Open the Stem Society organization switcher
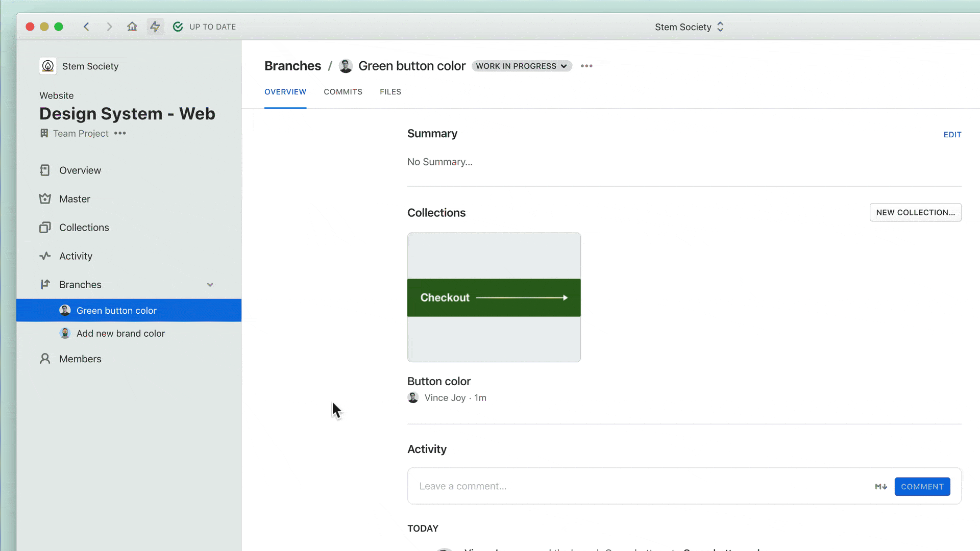The height and width of the screenshot is (551, 980). 689,27
